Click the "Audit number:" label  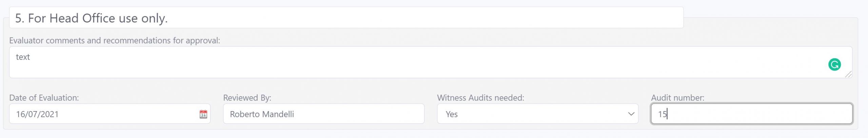[x=677, y=98]
